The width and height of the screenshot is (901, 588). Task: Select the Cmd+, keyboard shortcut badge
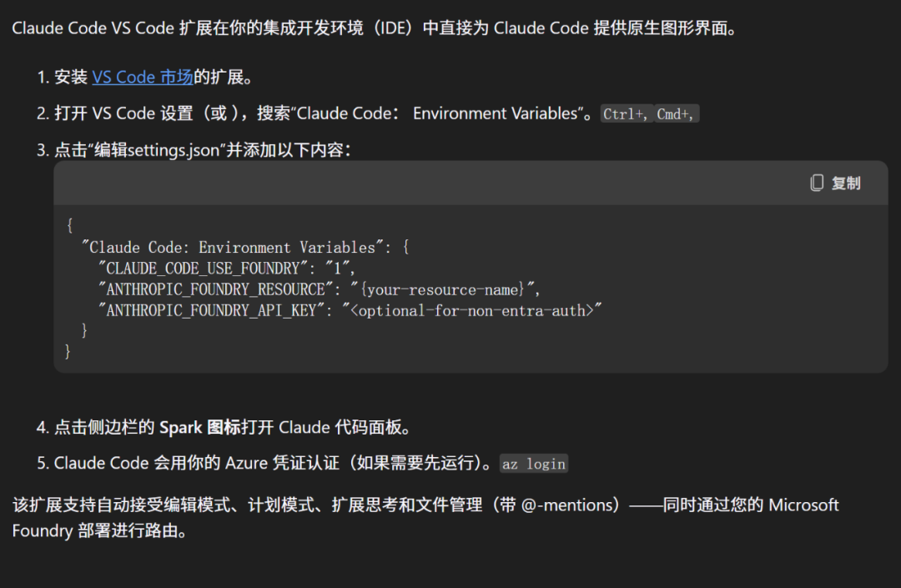pyautogui.click(x=676, y=114)
